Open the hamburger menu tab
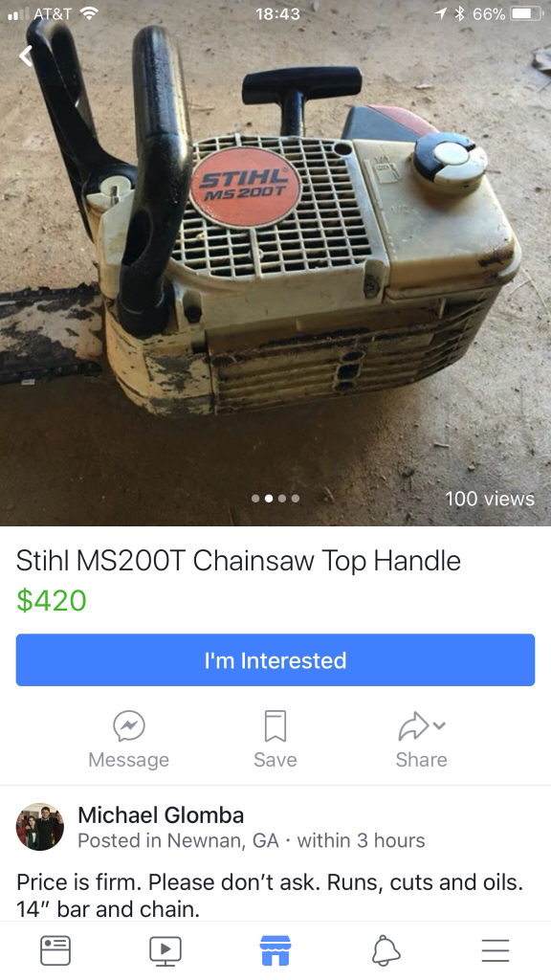Screen dimensions: 551x980 [496, 950]
